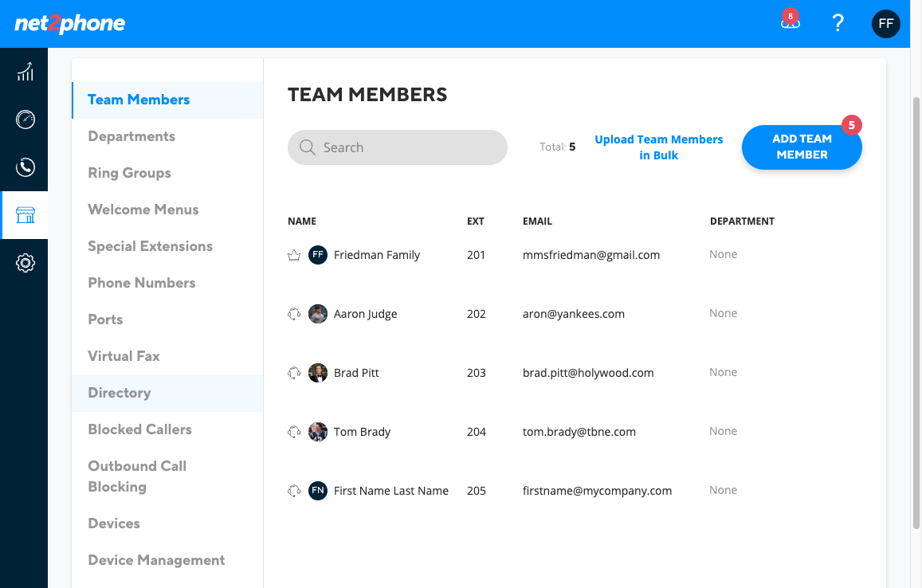Open Outbound Call Blocking

coord(167,476)
